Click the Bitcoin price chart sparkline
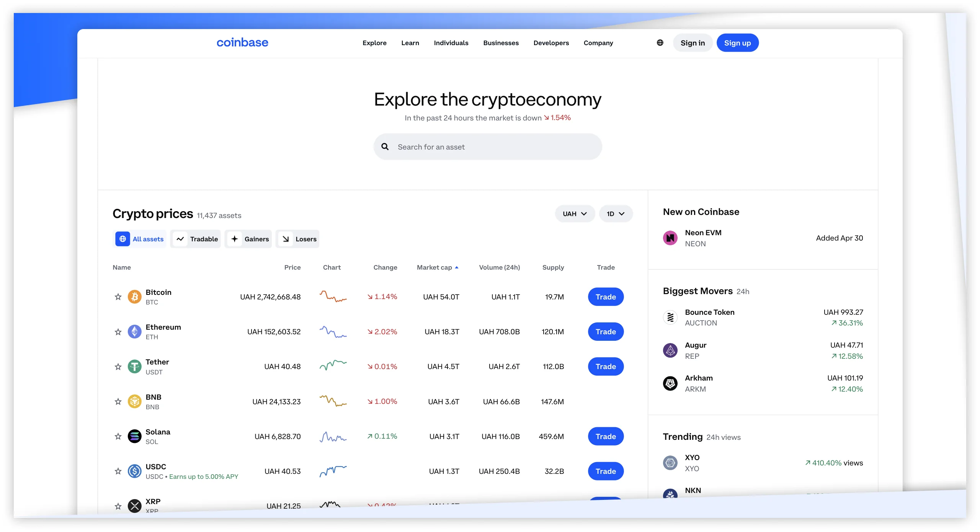 332,296
